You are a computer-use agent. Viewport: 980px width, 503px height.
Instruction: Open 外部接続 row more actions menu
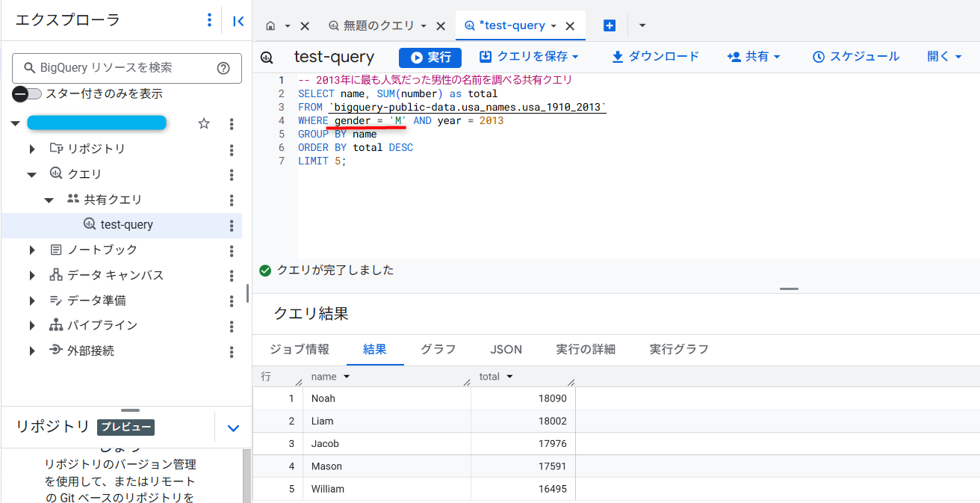coord(232,351)
